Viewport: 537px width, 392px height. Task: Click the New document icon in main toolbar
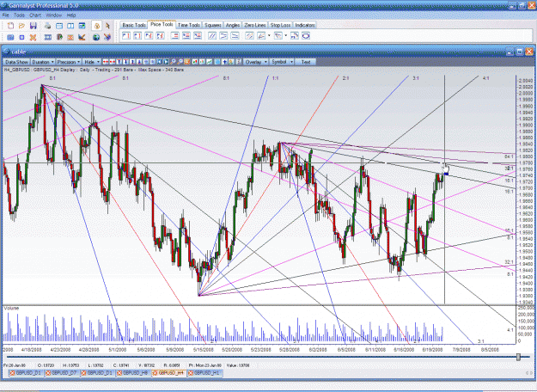[10, 26]
